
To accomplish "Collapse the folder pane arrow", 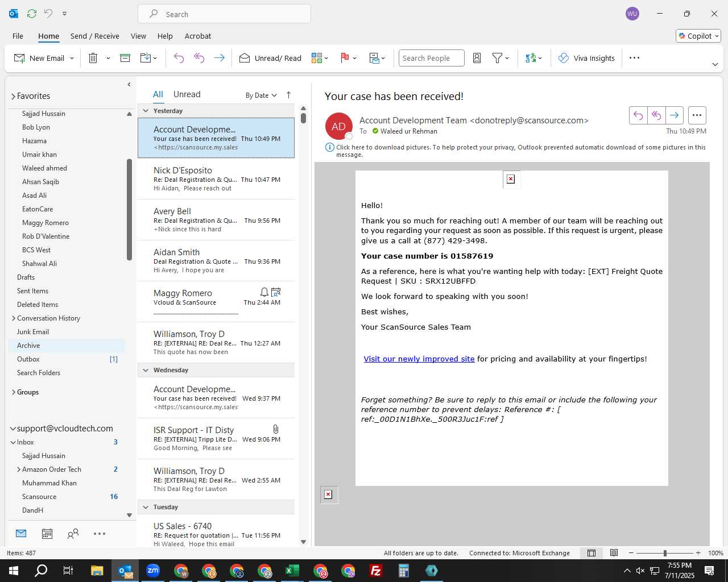I will [129, 84].
